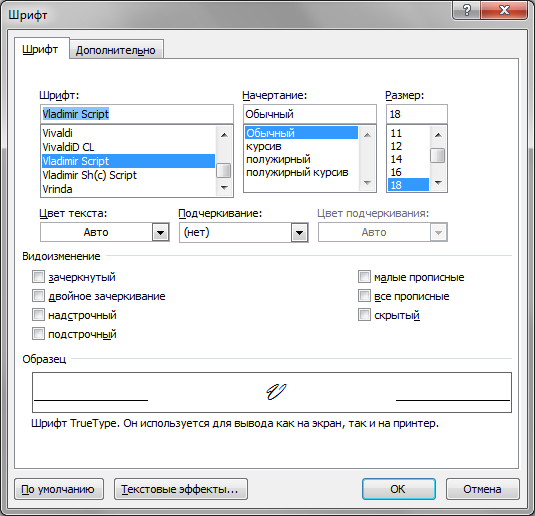Click style list scroll down arrow
535x516 pixels.
(x=367, y=183)
